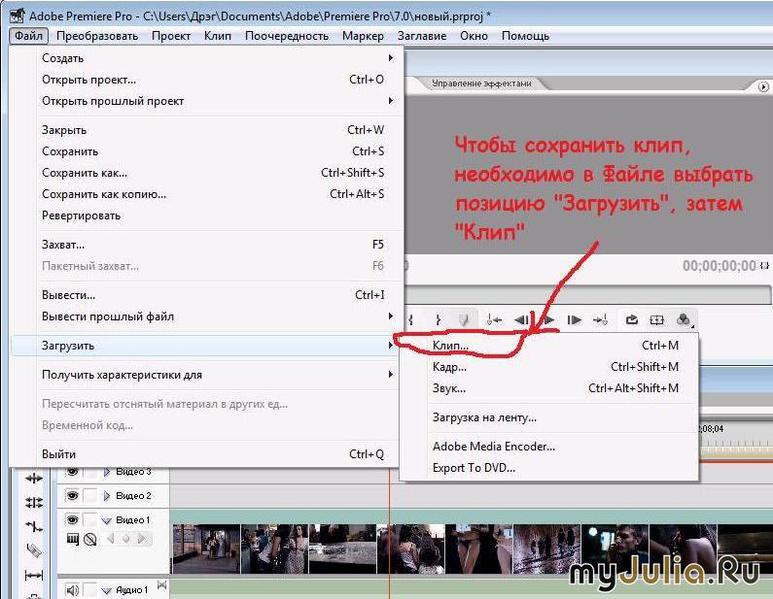Switch to Управление эффектами tab

point(481,83)
